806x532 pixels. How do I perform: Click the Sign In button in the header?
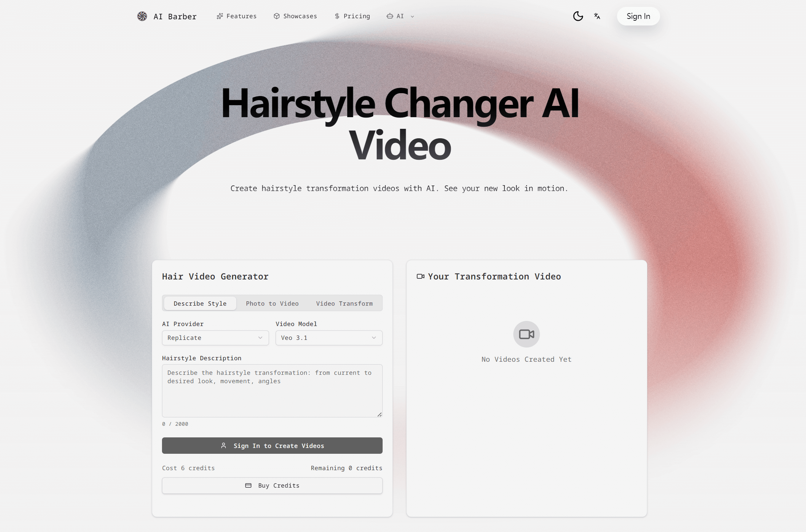pos(638,16)
